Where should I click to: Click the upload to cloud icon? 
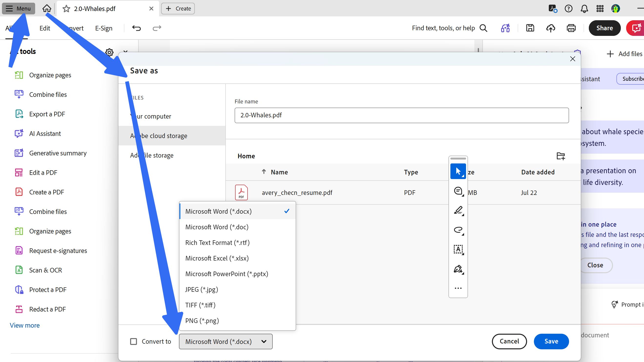(551, 28)
